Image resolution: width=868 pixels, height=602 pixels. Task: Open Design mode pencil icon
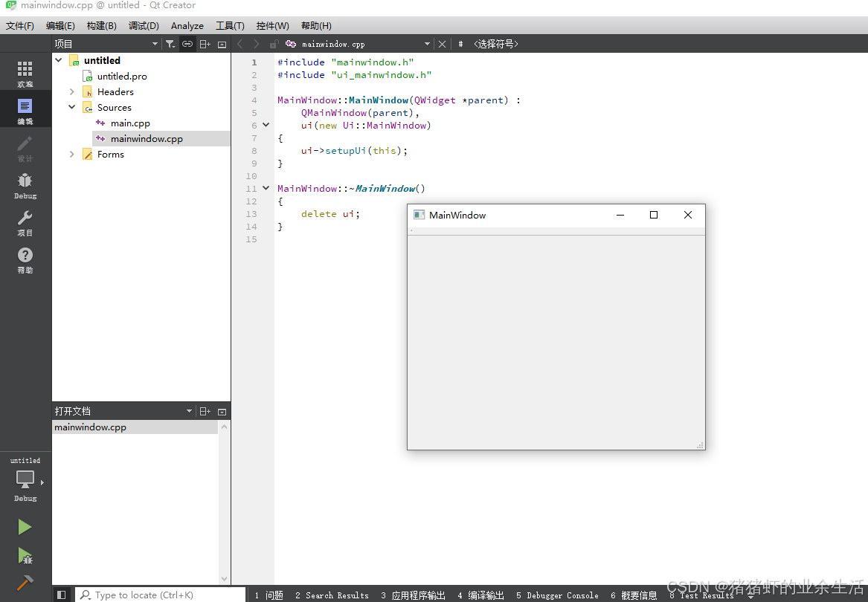pyautogui.click(x=25, y=148)
